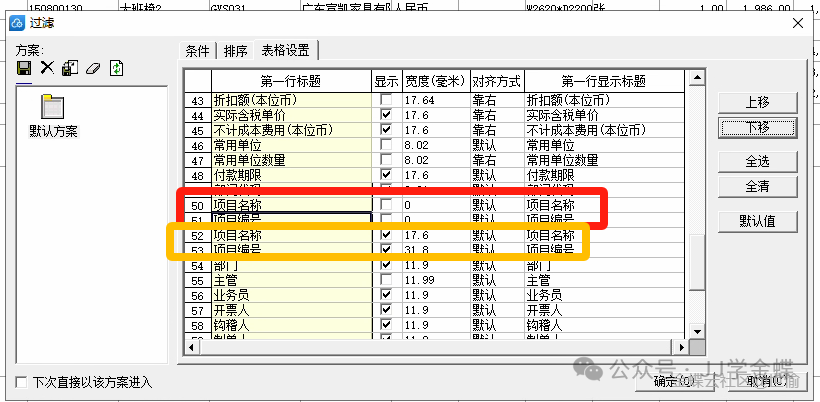Click the eraser clear icon
Screen dimensions: 820x402
[x=93, y=68]
